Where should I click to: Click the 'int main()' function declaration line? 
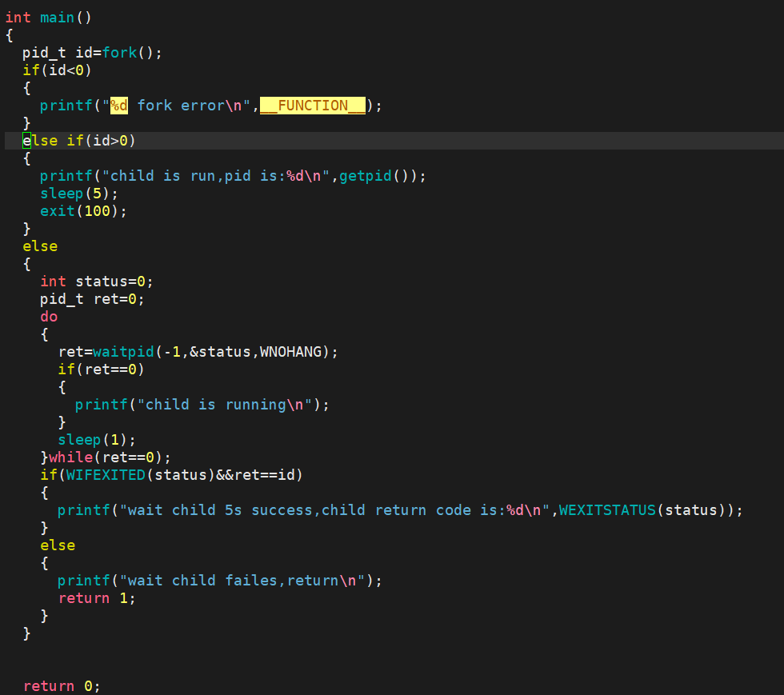point(49,18)
